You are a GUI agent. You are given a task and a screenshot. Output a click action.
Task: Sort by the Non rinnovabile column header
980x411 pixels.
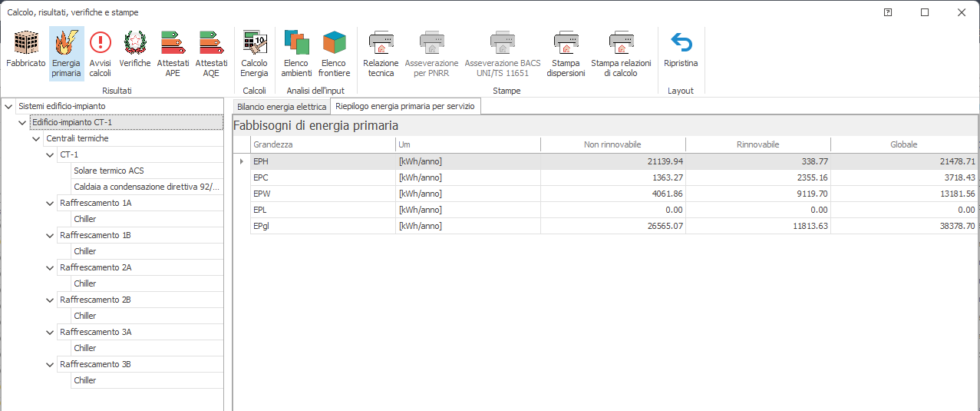(x=612, y=144)
